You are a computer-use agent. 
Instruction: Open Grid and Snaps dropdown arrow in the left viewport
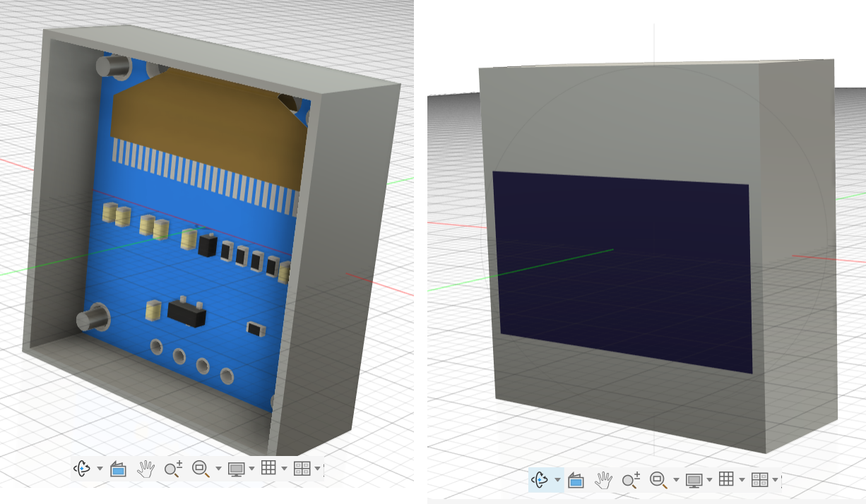coord(284,469)
